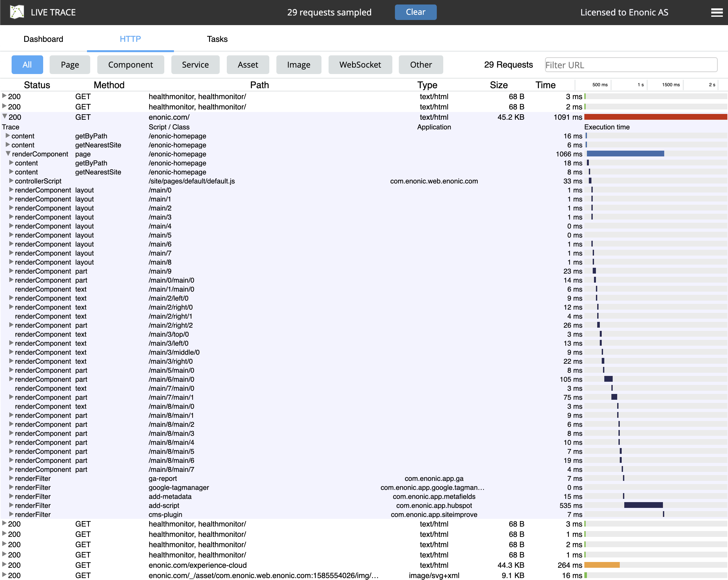
Task: Expand the svg asset request row
Action: tap(5, 575)
